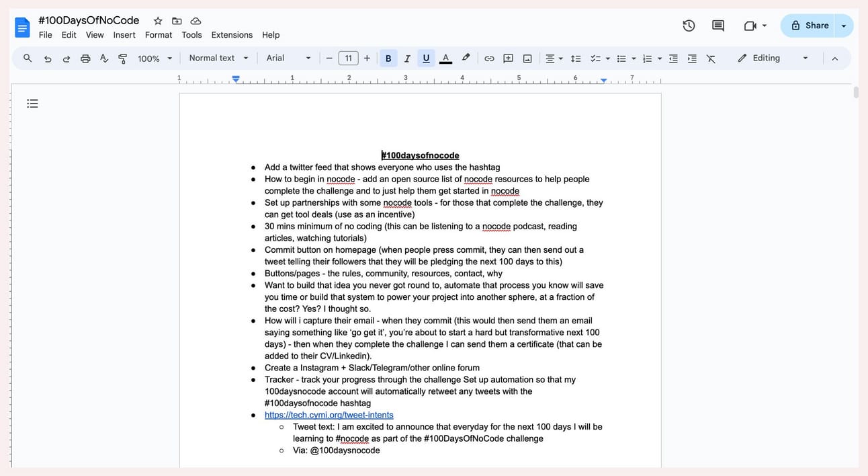Open the Edit menu
The width and height of the screenshot is (868, 476).
point(69,35)
